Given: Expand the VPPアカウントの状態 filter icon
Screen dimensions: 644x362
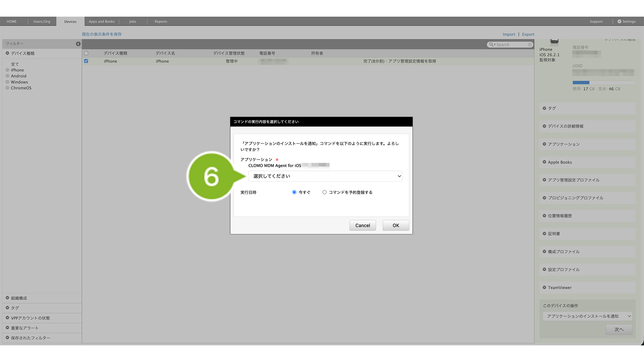Looking at the screenshot, I should coord(7,318).
